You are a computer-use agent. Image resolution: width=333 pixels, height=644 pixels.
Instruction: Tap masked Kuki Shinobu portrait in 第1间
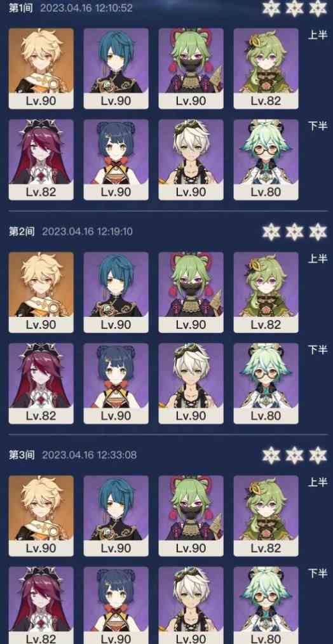click(x=191, y=69)
